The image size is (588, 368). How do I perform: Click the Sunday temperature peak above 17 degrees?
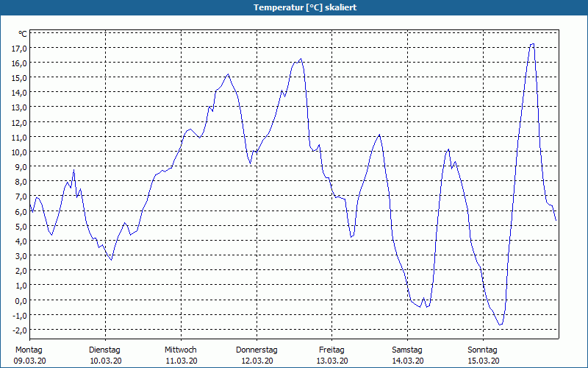(532, 44)
